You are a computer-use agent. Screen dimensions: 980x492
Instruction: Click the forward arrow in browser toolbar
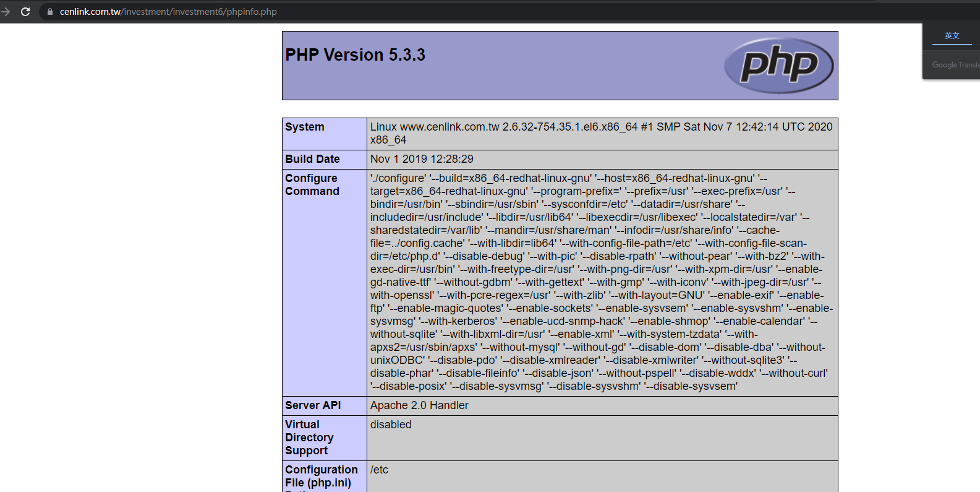(x=6, y=12)
